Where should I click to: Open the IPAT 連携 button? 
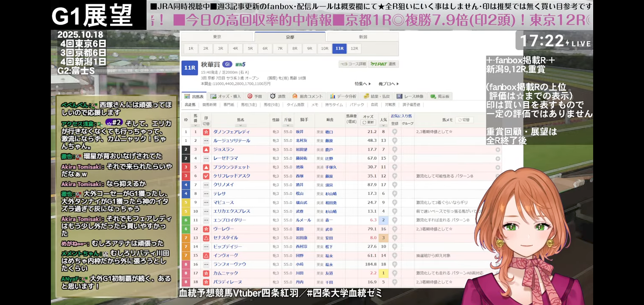pyautogui.click(x=383, y=64)
